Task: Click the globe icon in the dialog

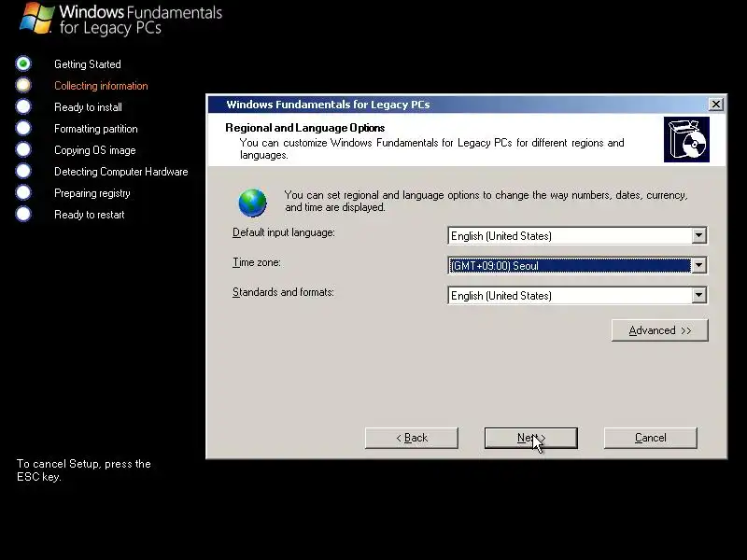Action: pos(252,203)
